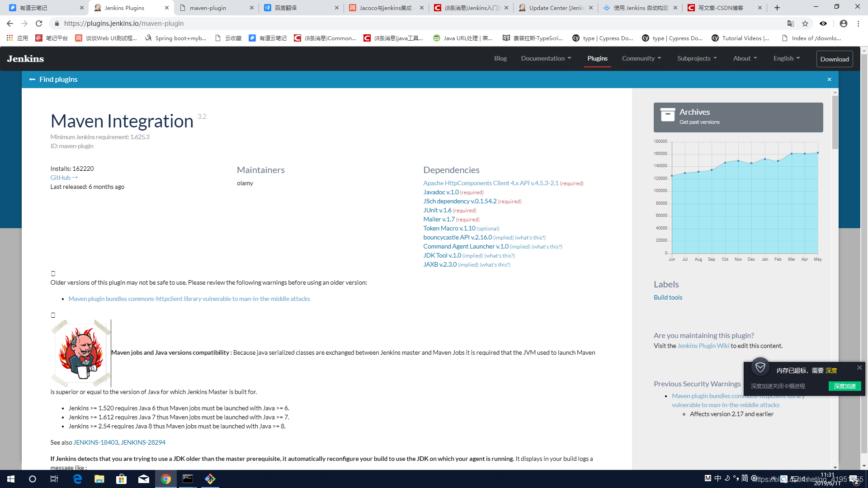Click the translate page icon
The height and width of the screenshot is (488, 868).
click(790, 23)
